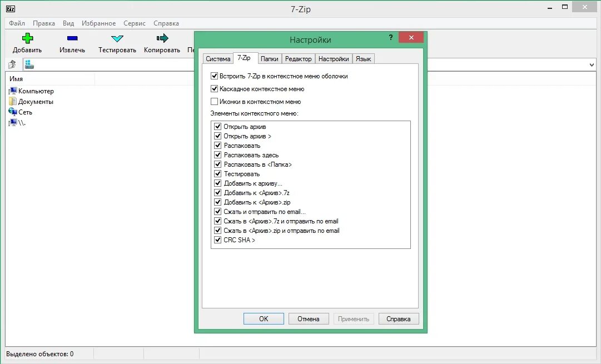Toggle Встроить 7-Zip в контекстное меню оболочки

pos(214,76)
